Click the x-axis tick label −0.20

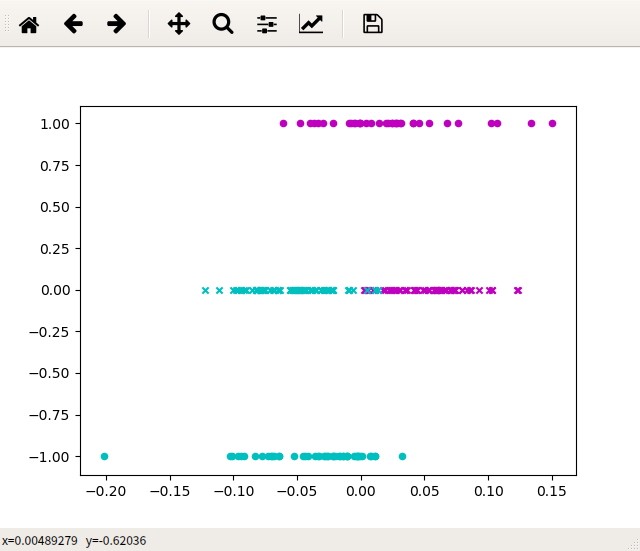[106, 491]
